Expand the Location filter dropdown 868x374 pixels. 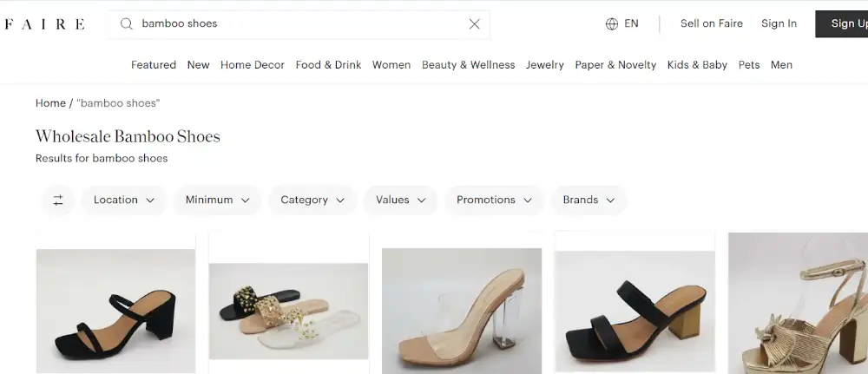(x=124, y=200)
